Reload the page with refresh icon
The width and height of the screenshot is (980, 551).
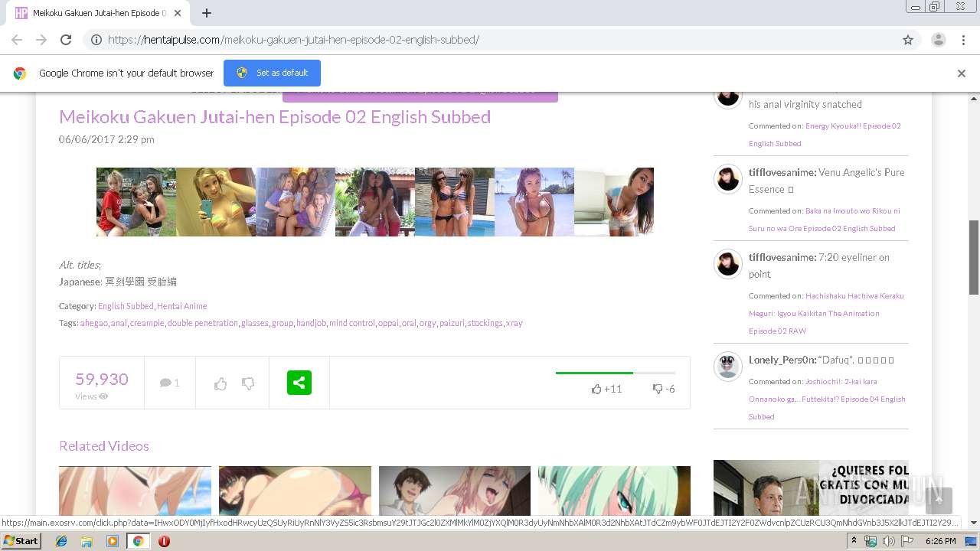pos(66,40)
